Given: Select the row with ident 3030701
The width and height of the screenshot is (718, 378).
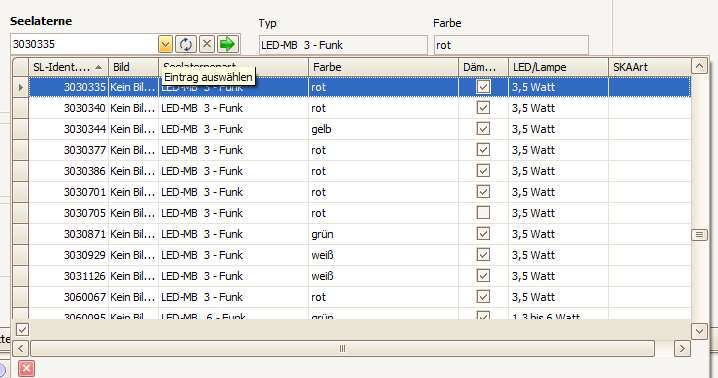Looking at the screenshot, I should (x=360, y=192).
